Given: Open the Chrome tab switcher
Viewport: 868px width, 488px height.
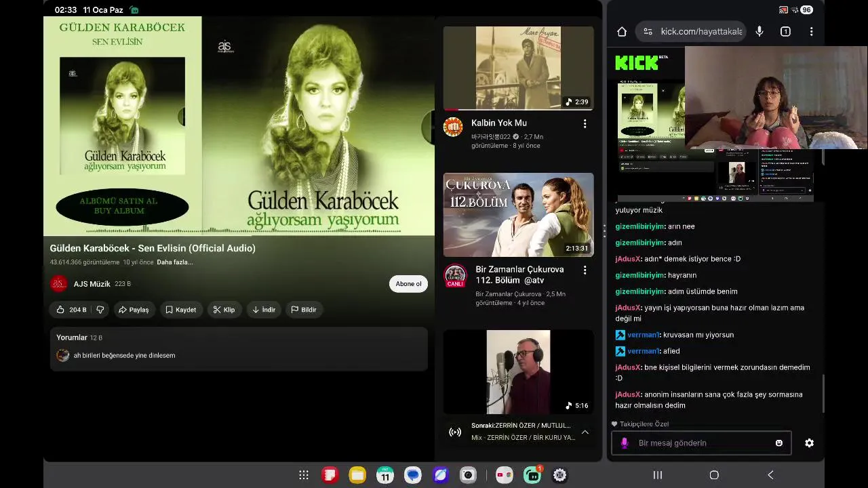Looking at the screenshot, I should (x=785, y=31).
